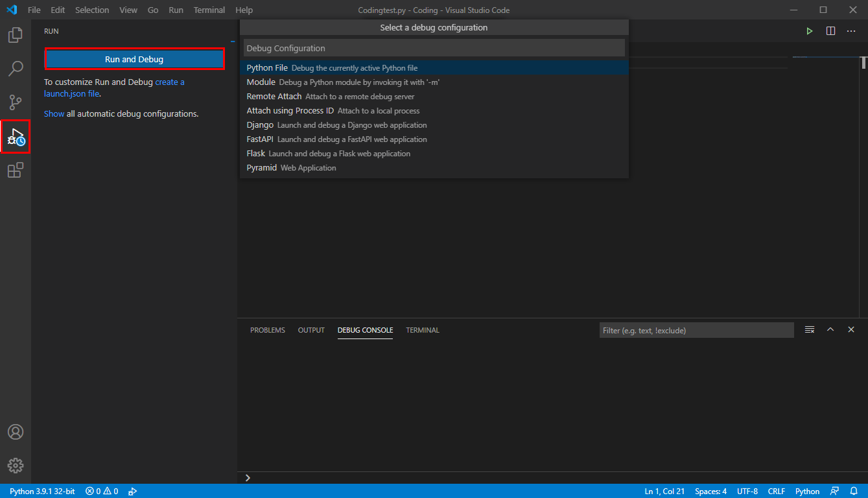Split the editor right
The height and width of the screenshot is (498, 868).
pyautogui.click(x=830, y=31)
